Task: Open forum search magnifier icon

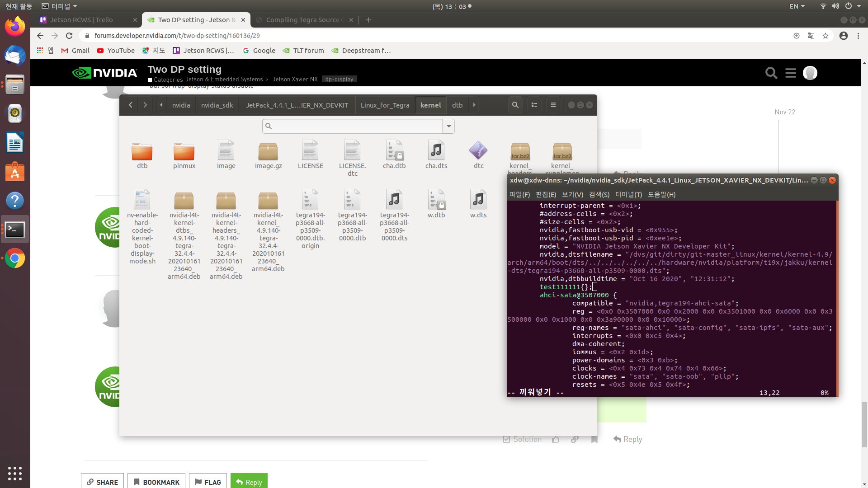Action: 771,73
